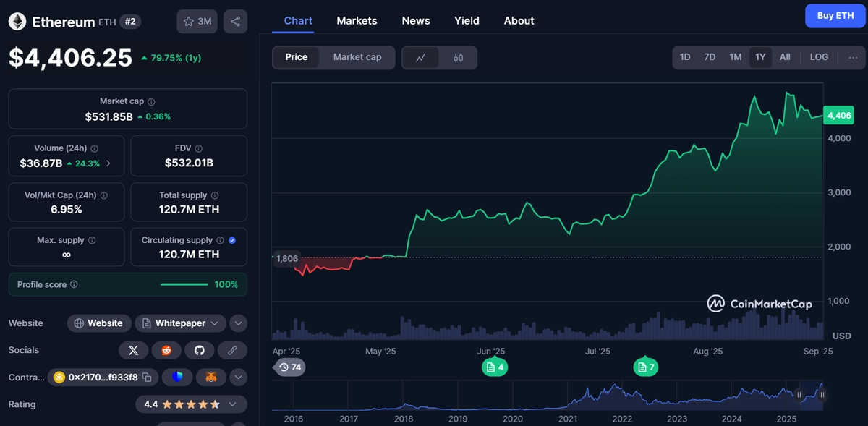This screenshot has width=868, height=426.
Task: Click the #2 rank badge
Action: [130, 22]
